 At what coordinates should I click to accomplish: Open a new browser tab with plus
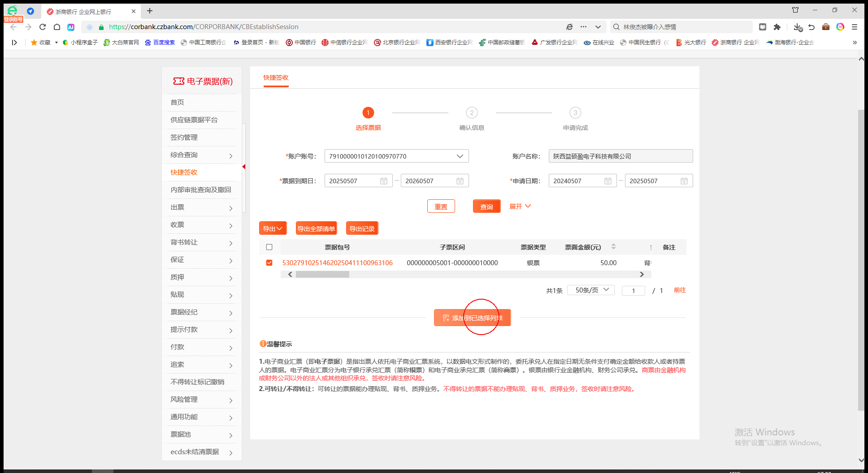point(150,11)
